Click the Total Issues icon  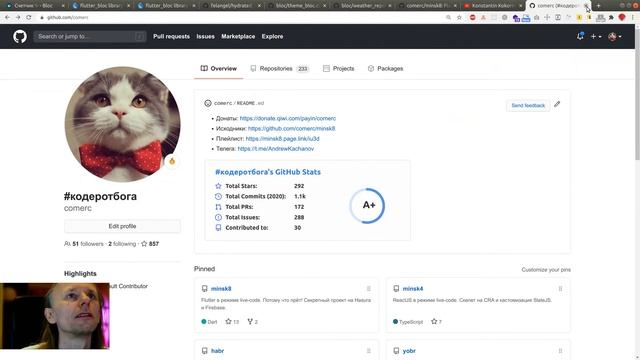[x=218, y=217]
